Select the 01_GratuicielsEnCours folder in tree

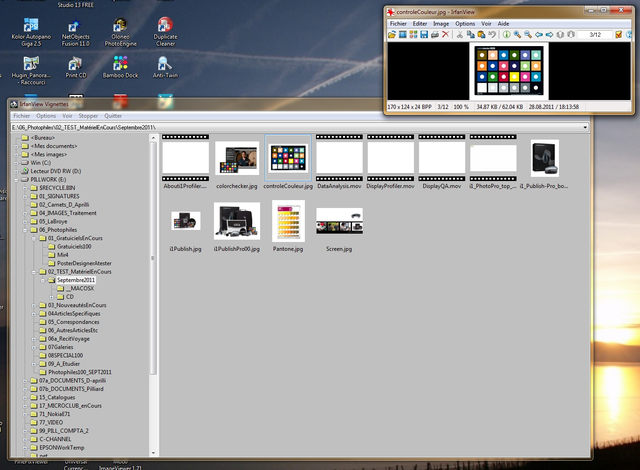coord(76,238)
